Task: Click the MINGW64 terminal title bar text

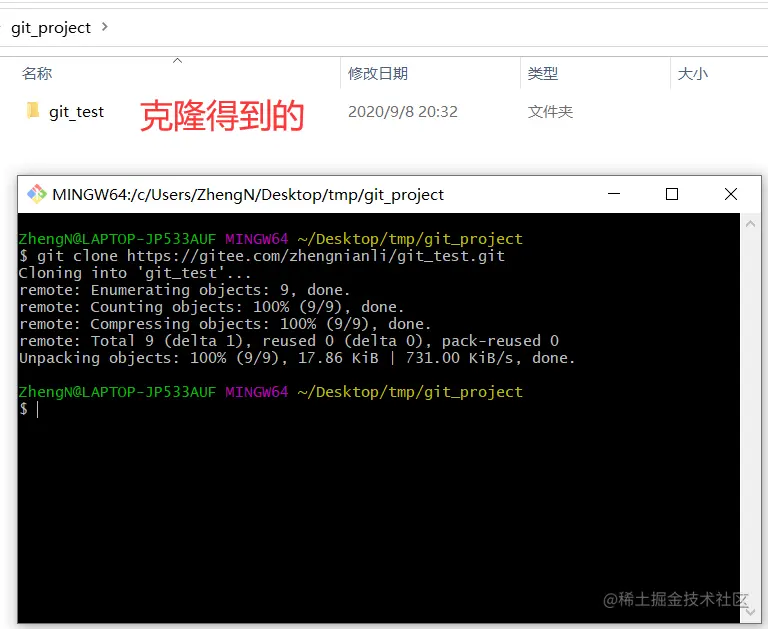Action: tap(248, 194)
